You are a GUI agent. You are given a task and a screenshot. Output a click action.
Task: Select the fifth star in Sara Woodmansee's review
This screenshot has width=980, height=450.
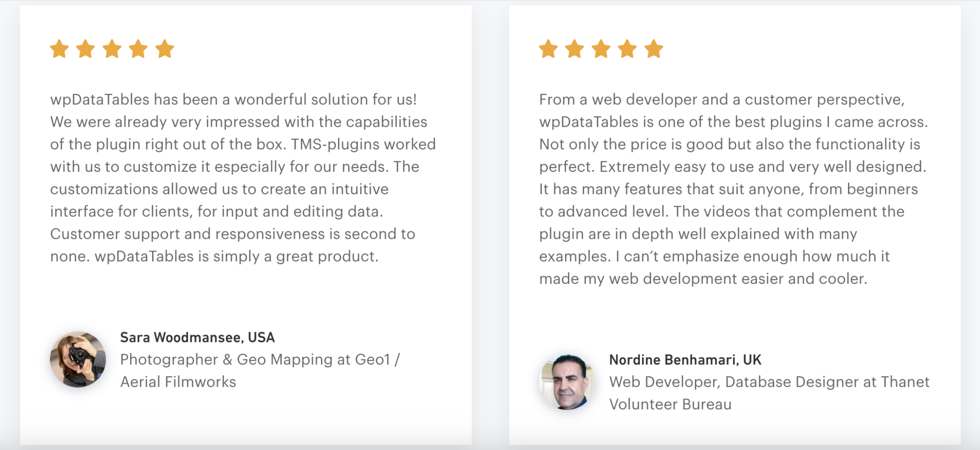(x=165, y=49)
